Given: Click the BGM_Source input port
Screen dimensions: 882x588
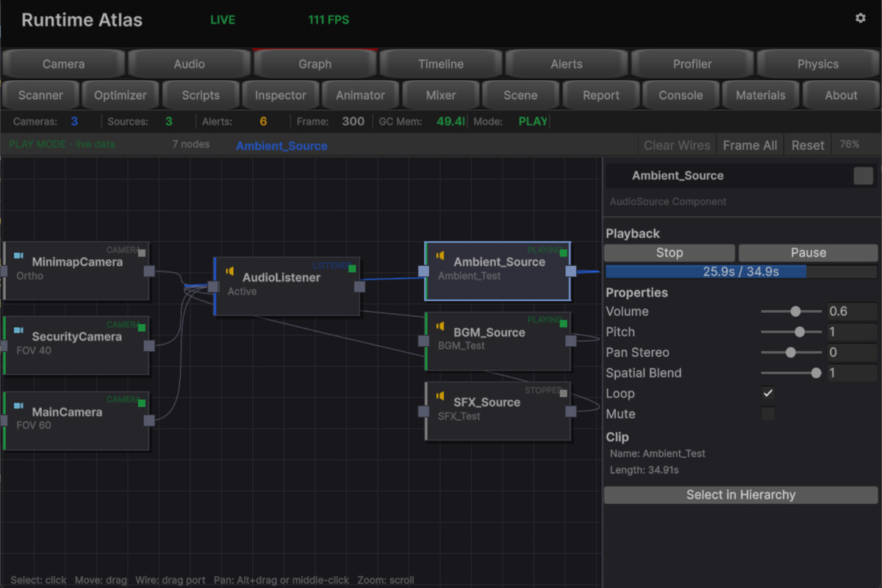Looking at the screenshot, I should pos(423,341).
